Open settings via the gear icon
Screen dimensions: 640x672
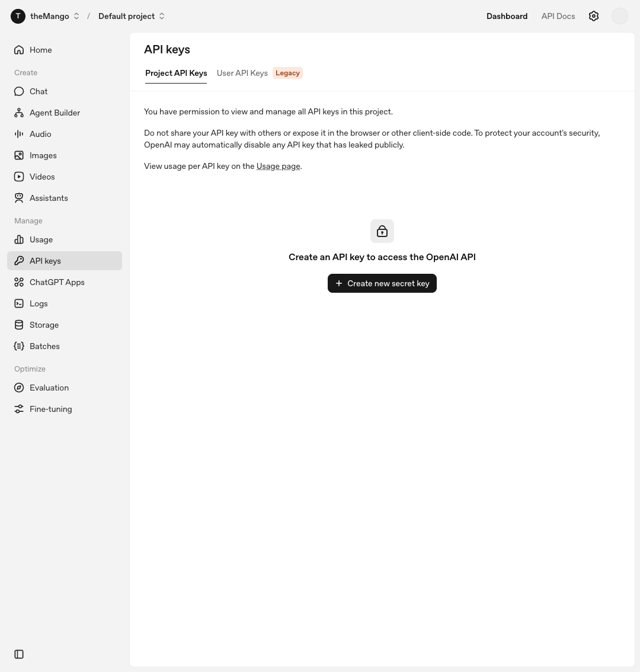[593, 16]
